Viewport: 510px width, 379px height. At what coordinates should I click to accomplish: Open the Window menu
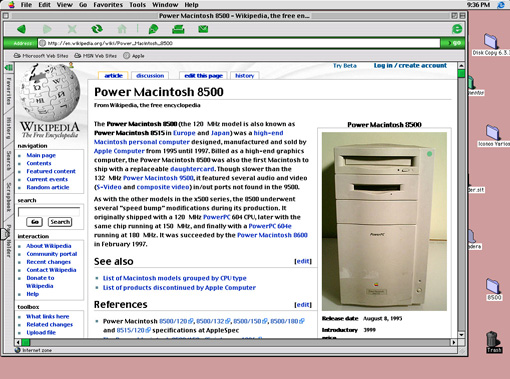(165, 5)
